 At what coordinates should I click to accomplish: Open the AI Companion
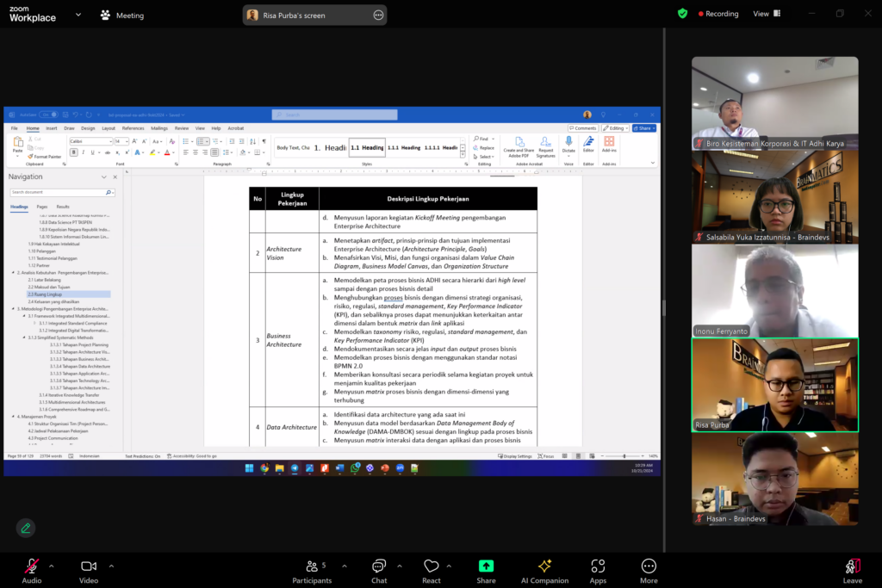click(544, 570)
